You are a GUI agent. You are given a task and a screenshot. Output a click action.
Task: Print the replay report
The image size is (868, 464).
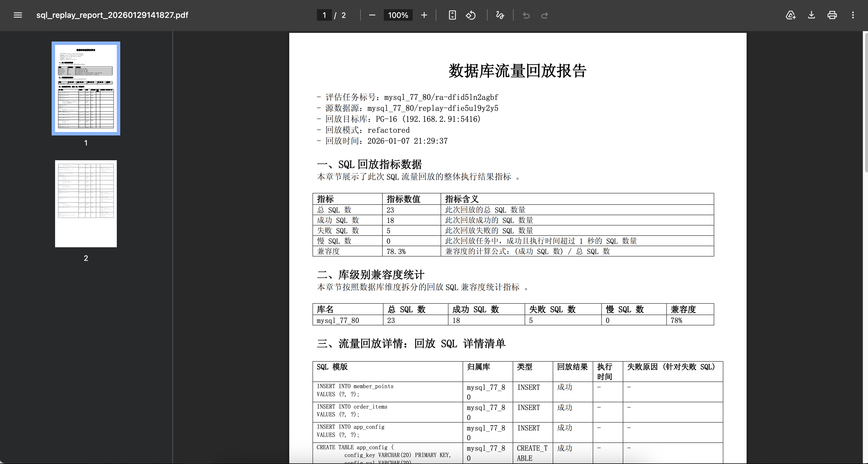[x=832, y=15]
